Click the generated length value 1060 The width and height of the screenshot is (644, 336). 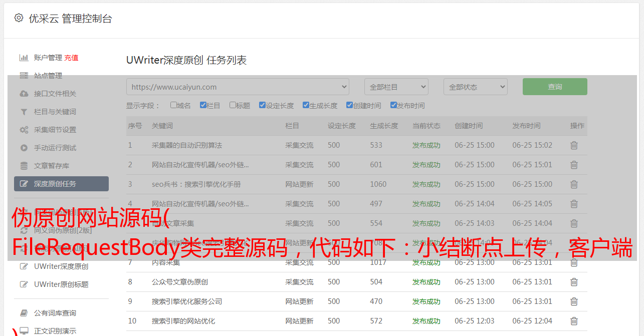378,184
